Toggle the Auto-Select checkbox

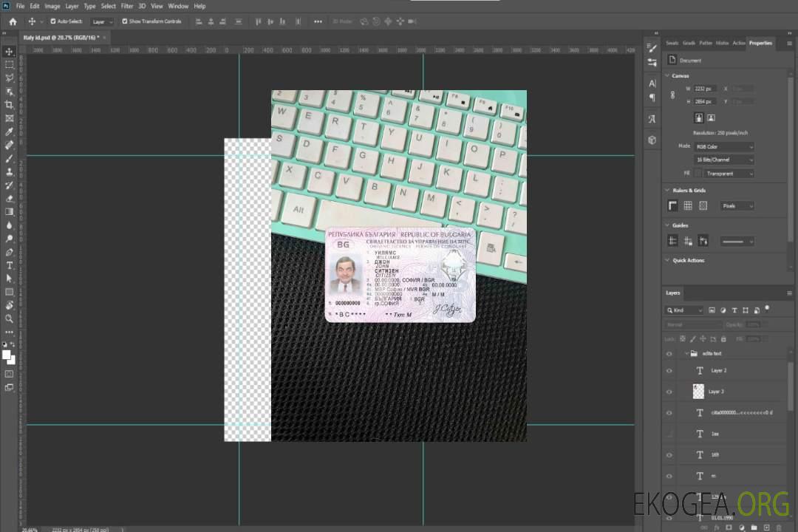tap(53, 21)
